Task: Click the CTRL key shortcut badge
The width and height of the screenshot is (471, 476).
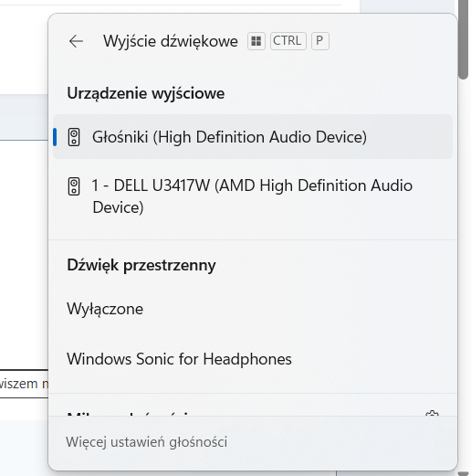Action: point(288,41)
